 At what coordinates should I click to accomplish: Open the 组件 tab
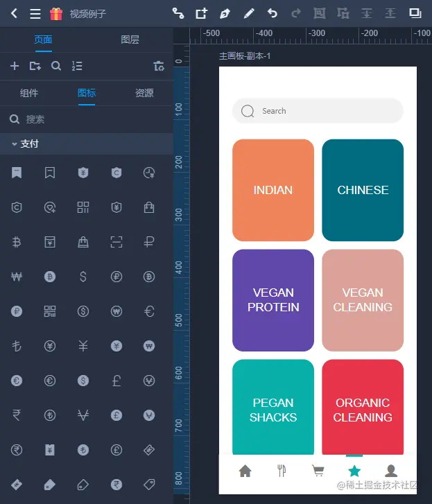pos(29,93)
